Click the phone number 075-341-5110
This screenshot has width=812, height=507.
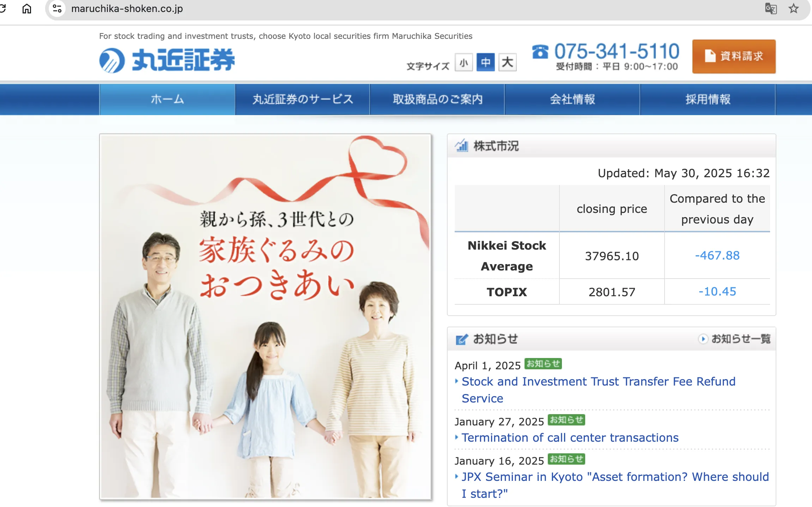point(617,51)
